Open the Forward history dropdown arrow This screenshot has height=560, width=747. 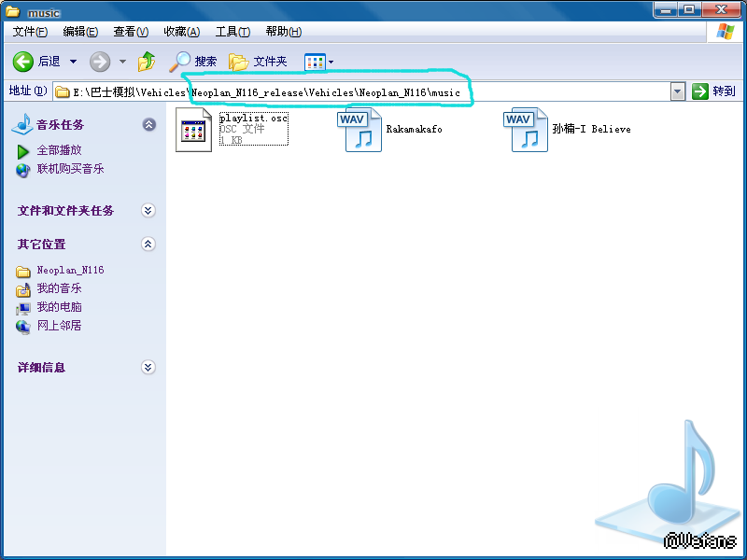[x=122, y=62]
